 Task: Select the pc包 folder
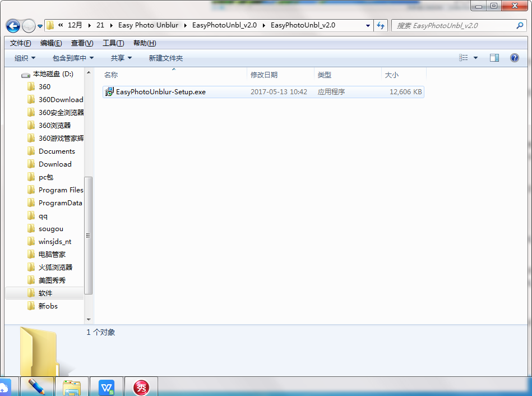[x=40, y=177]
